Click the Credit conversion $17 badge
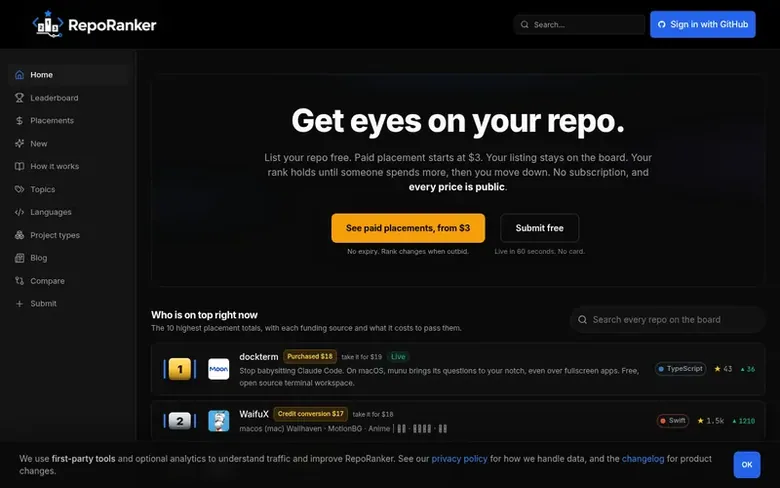 click(310, 414)
